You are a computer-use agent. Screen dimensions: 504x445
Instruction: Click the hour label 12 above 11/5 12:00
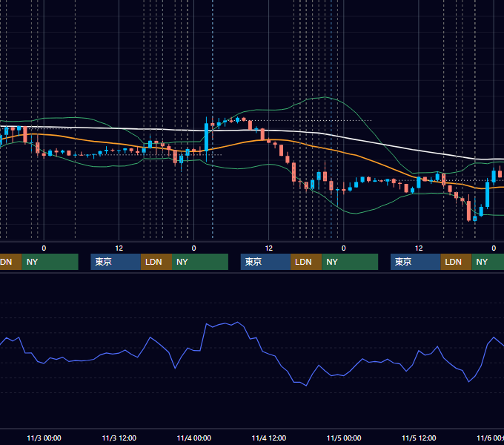tap(419, 248)
